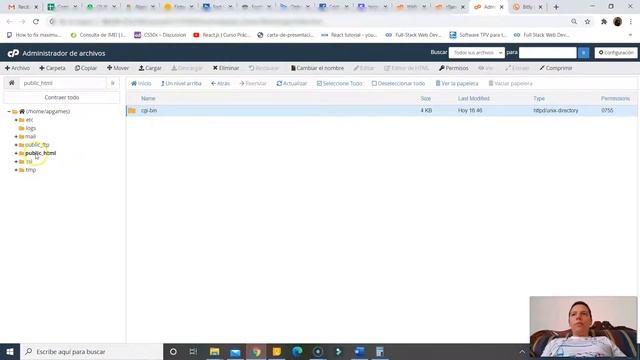Sort by Last Modified column header
Screen dimensions: 640x360
(473, 98)
